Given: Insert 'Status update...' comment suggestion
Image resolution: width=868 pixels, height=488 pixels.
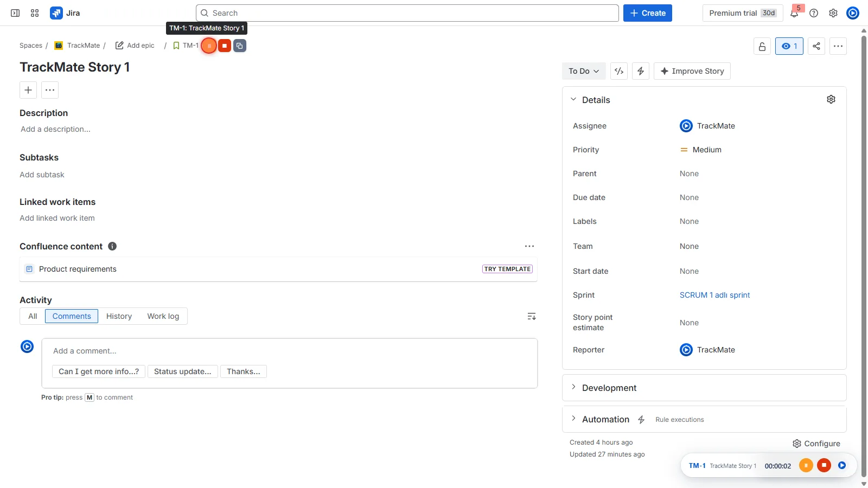Looking at the screenshot, I should coord(183,371).
